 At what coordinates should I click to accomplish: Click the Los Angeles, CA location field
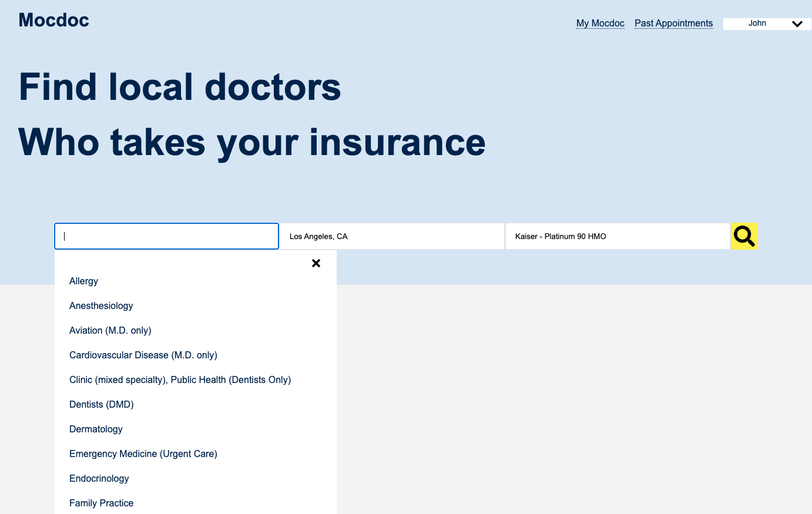392,236
